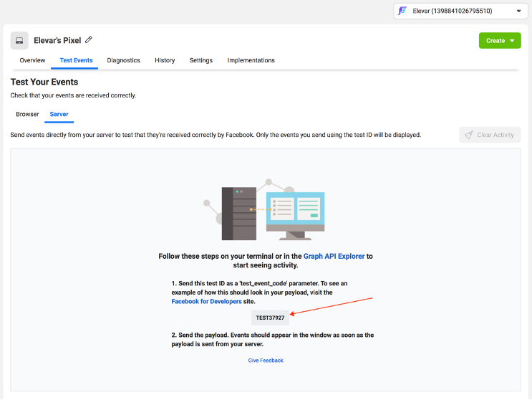Viewport: 532px width, 400px height.
Task: Click the TEST37927 test ID code box
Action: coord(270,318)
